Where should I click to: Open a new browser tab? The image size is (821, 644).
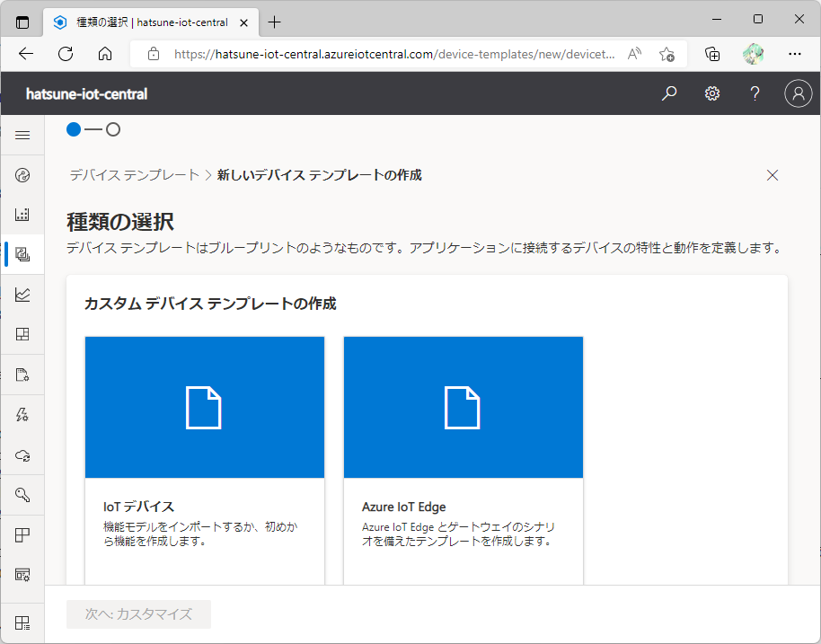274,22
